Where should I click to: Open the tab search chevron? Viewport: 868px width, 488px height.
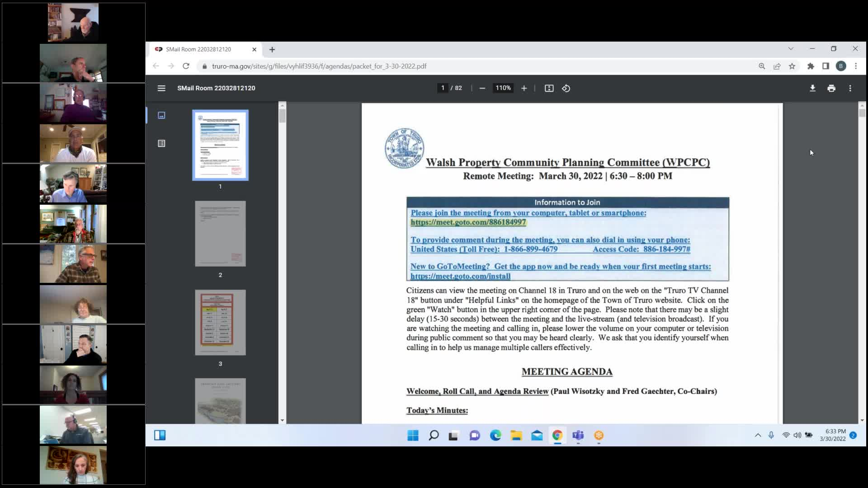click(x=791, y=48)
